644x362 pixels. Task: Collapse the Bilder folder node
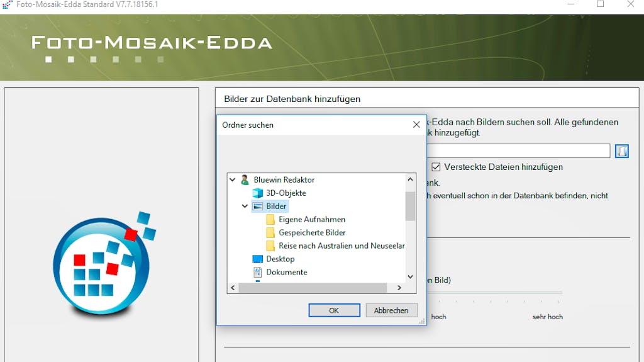click(x=245, y=206)
